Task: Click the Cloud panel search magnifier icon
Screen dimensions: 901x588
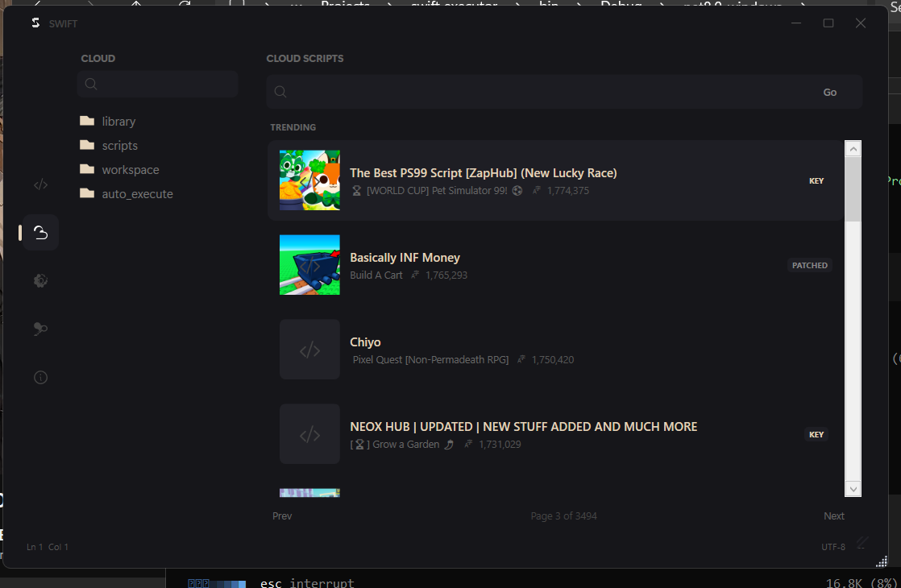Action: [x=91, y=84]
